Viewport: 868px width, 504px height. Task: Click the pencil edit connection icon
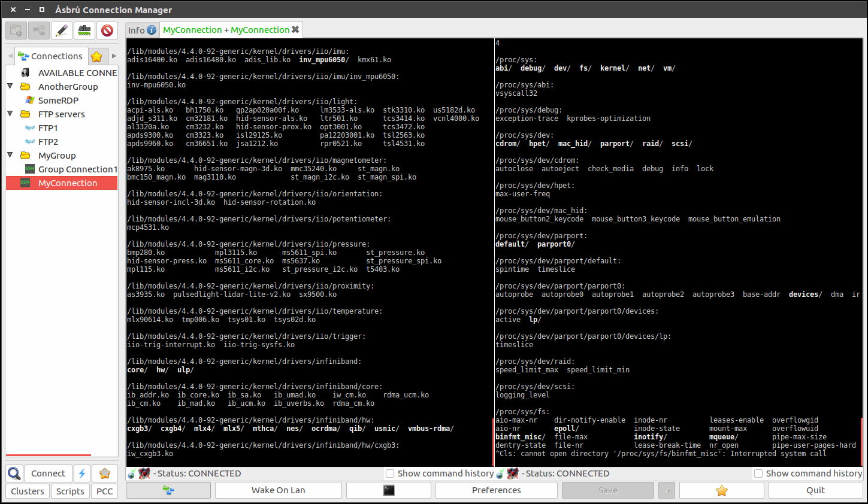(62, 31)
